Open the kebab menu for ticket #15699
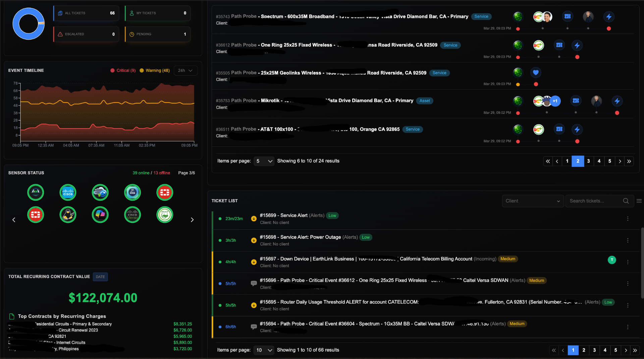The image size is (644, 359). coord(628,219)
